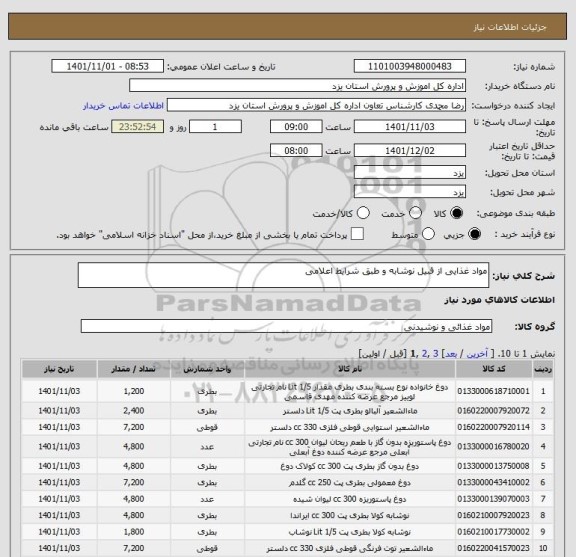Click the اطلاعات کالاهای مورد نیاز heading
The height and width of the screenshot is (557, 576).
pyautogui.click(x=499, y=300)
